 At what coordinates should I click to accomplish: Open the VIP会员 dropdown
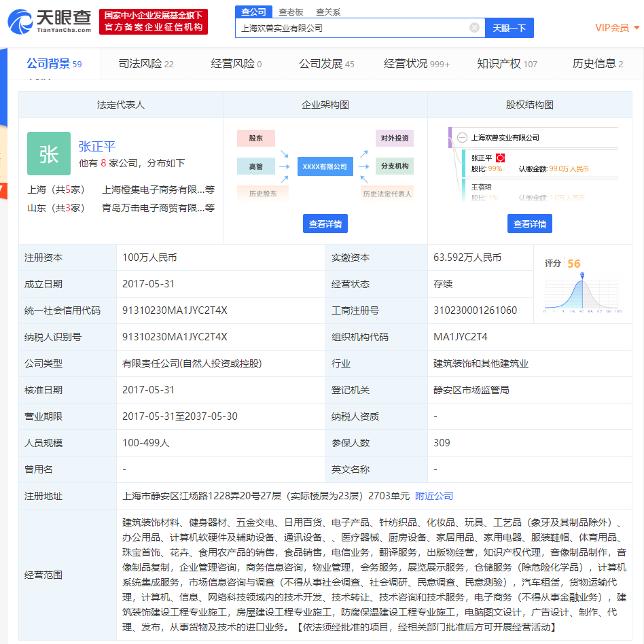pyautogui.click(x=617, y=28)
